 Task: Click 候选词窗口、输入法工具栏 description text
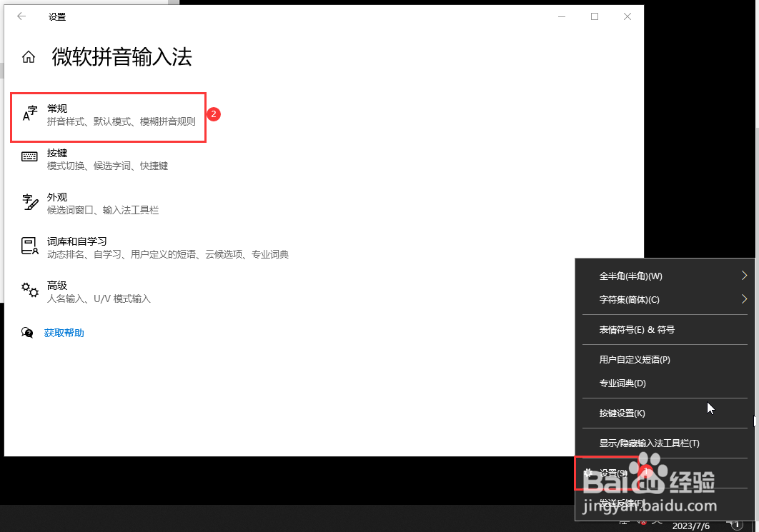tap(103, 211)
